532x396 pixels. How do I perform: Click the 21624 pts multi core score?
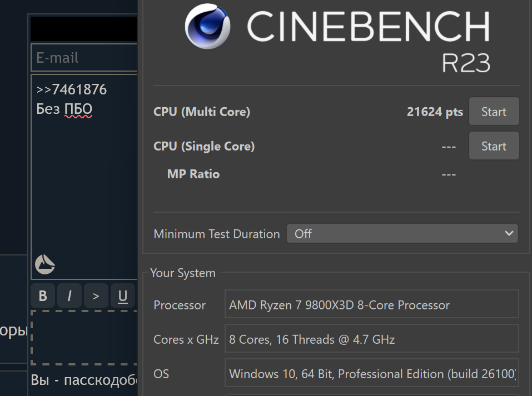[435, 112]
